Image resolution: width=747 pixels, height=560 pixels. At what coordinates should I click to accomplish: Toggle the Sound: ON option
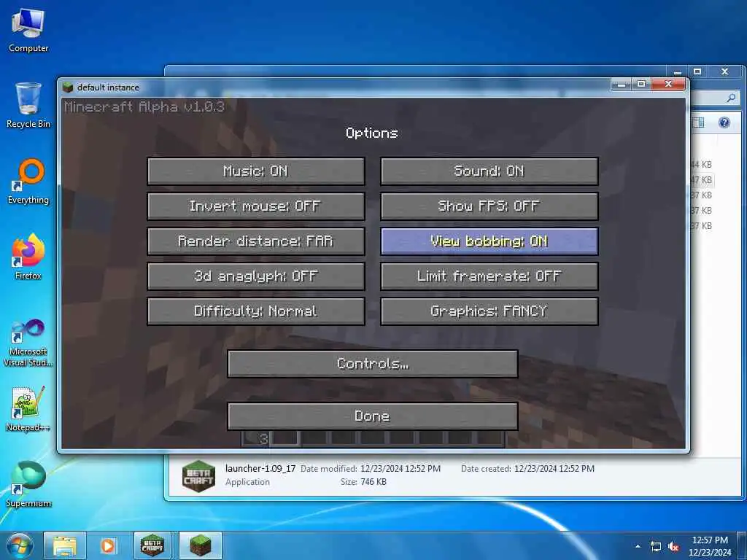coord(489,171)
